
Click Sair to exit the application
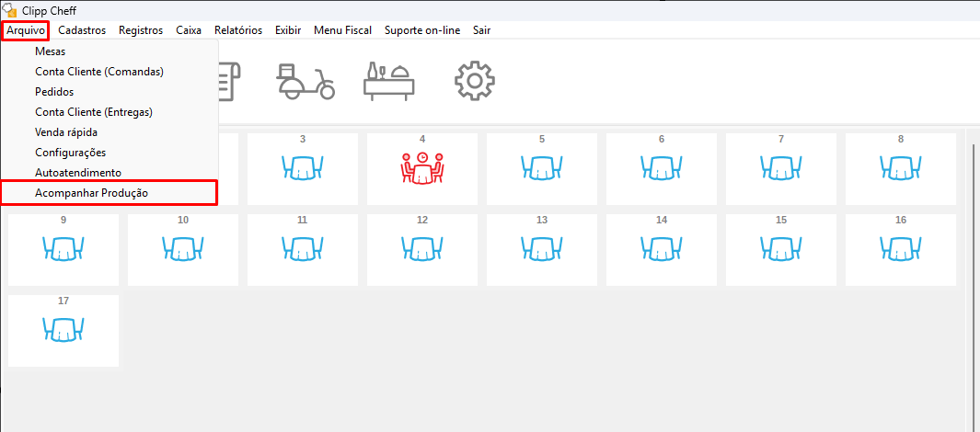[x=481, y=30]
